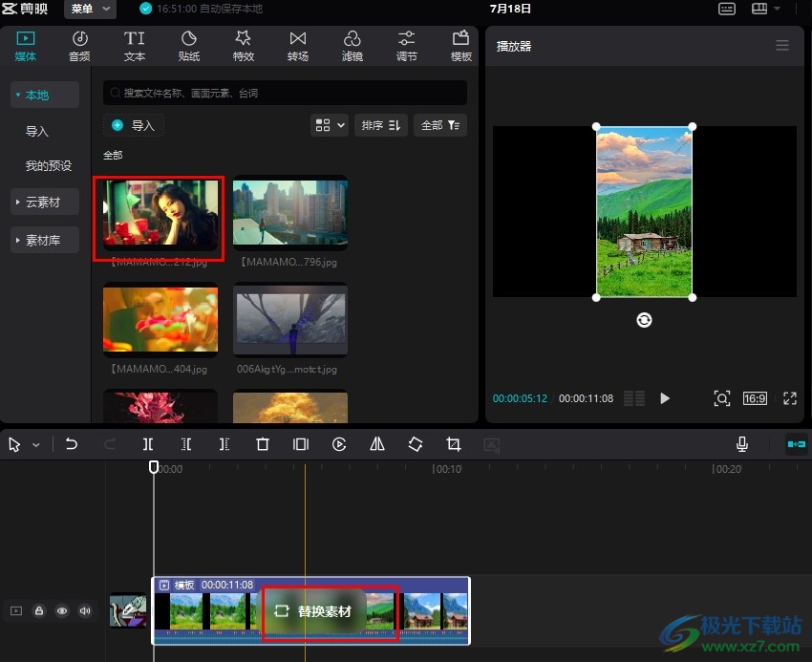Play the preview in the player
This screenshot has height=662, width=812.
[x=665, y=398]
